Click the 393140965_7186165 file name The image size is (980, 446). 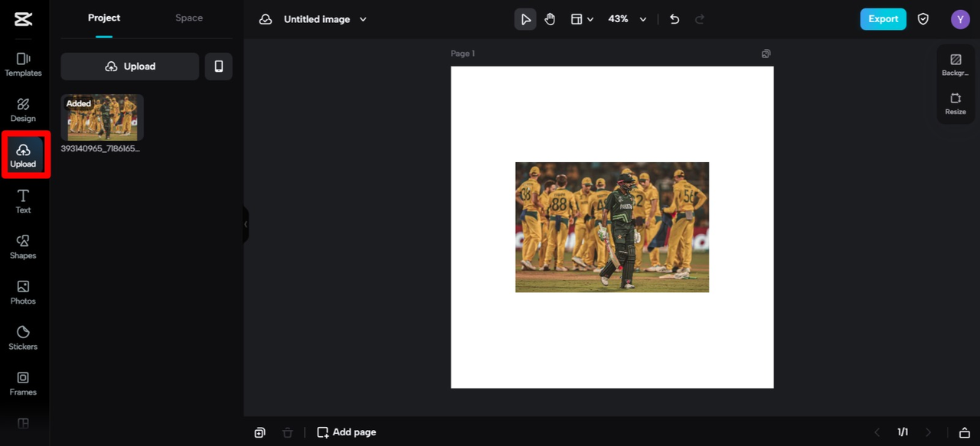pyautogui.click(x=100, y=148)
